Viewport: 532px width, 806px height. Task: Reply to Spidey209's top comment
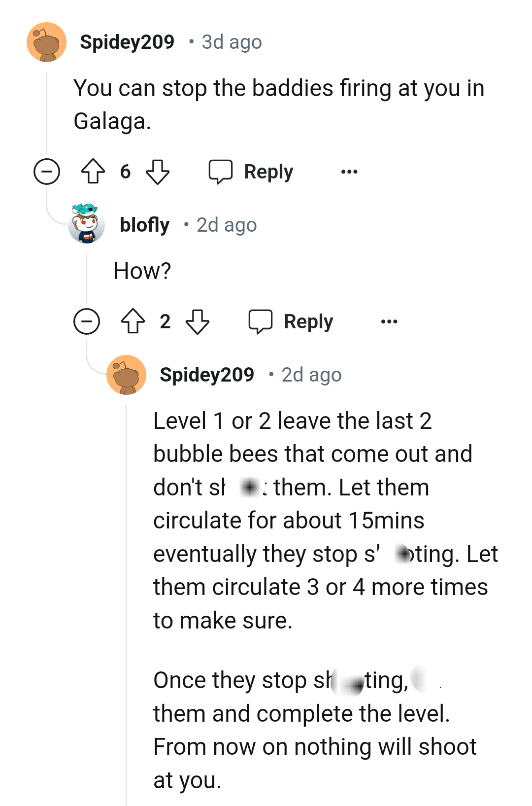(x=268, y=172)
